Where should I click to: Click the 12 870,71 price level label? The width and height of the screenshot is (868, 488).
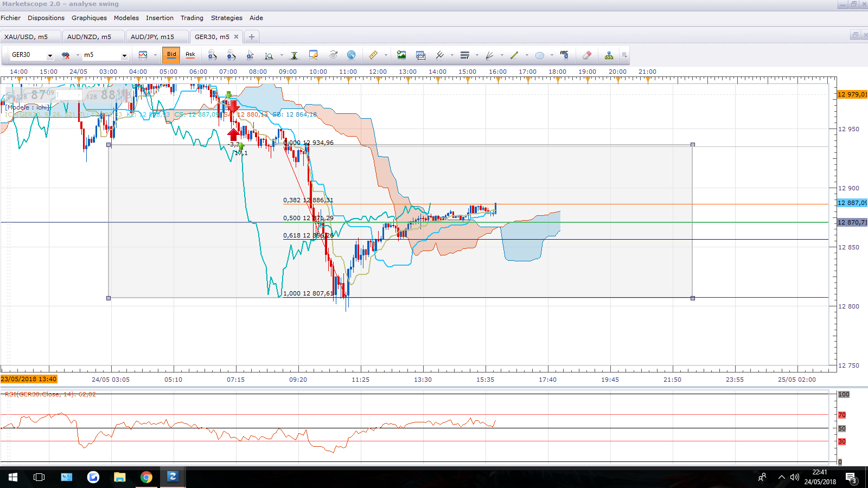(x=852, y=222)
